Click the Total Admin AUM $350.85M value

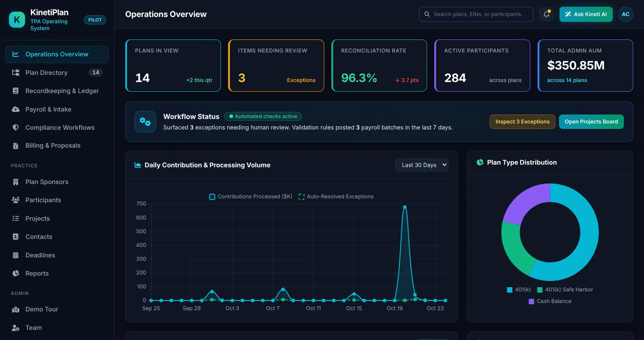click(576, 65)
